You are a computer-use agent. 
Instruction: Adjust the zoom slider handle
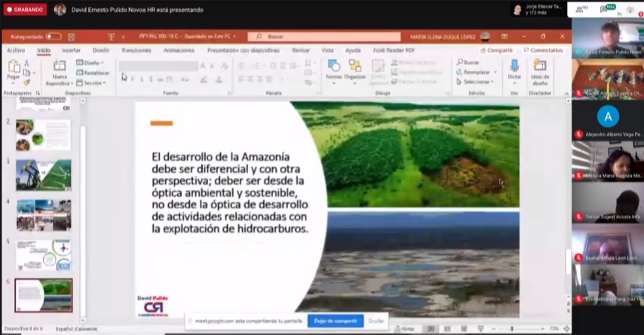click(512, 329)
